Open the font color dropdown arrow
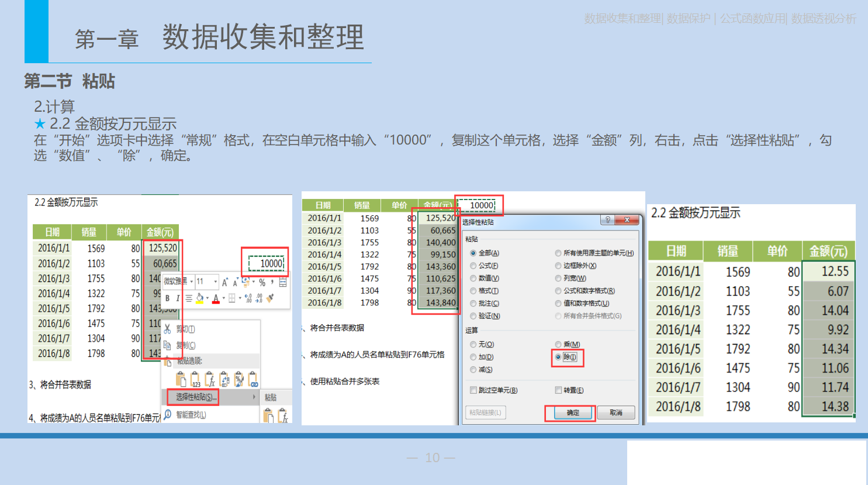Viewport: 868px width, 485px height. (223, 298)
